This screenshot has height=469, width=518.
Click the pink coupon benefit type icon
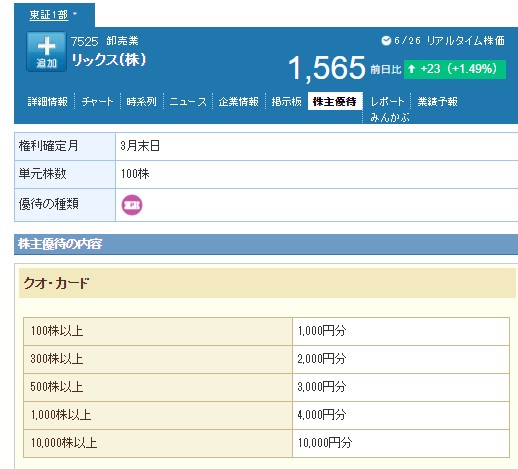(x=132, y=205)
